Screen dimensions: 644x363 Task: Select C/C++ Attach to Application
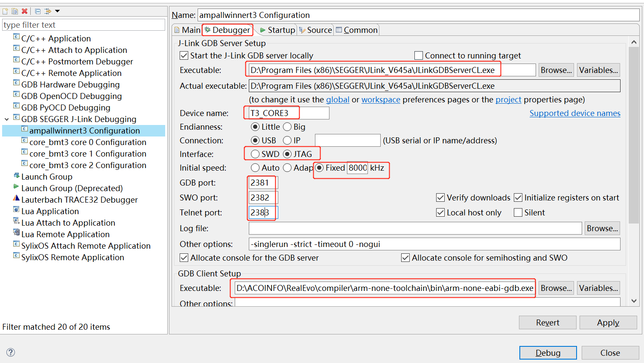point(74,50)
